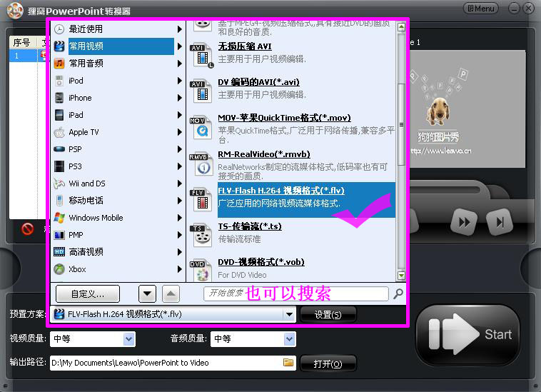Click the magnifier search icon
Image resolution: width=541 pixels, height=392 pixels.
click(398, 293)
